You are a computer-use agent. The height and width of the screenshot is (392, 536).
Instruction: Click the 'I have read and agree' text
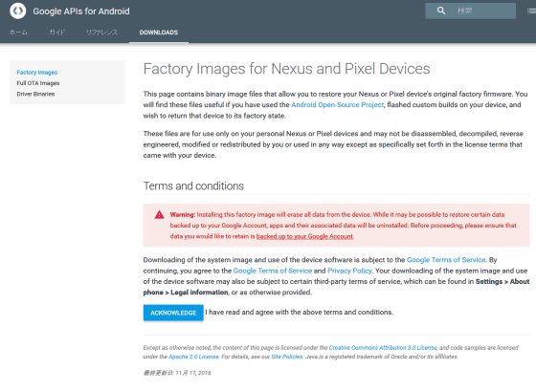(x=299, y=312)
